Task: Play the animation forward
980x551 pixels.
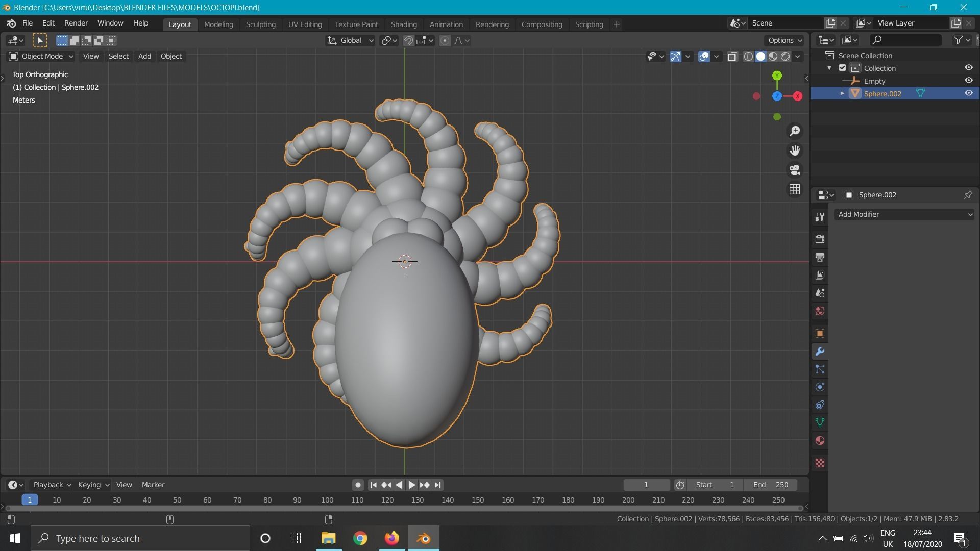Action: [x=411, y=485]
